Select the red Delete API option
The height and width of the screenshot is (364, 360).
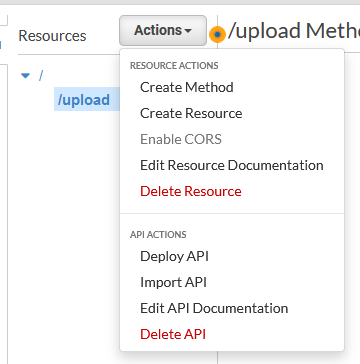(x=173, y=334)
